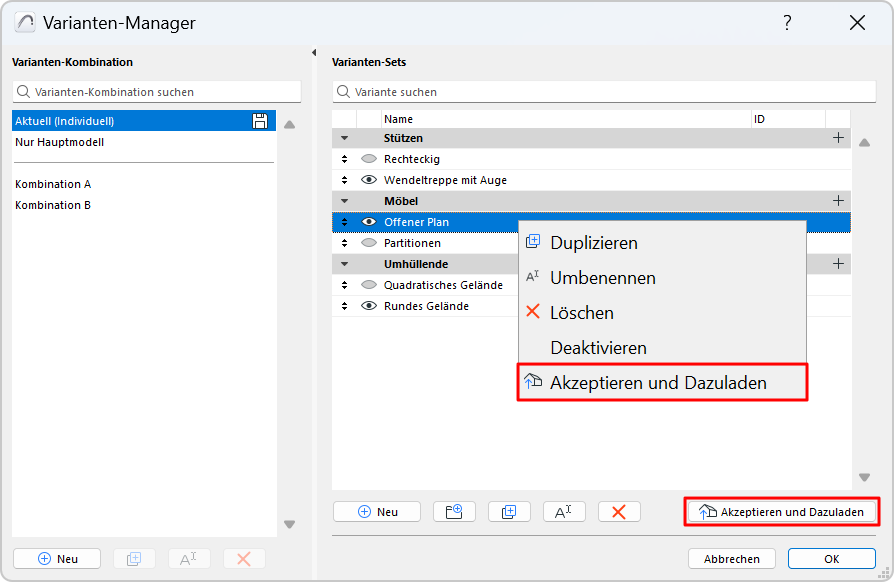This screenshot has height=582, width=894.
Task: Click the Akzeptieren und Dazuladen button at the bottom
Action: coord(782,512)
